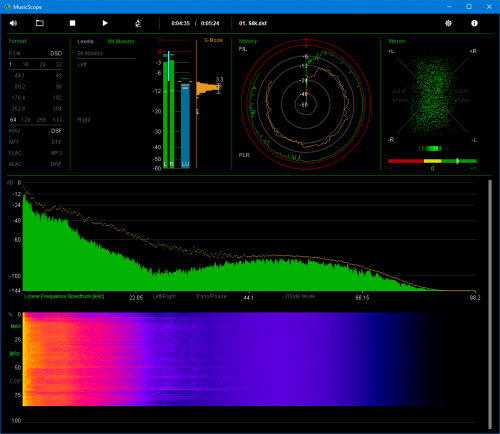The width and height of the screenshot is (500, 434).
Task: Toggle the -200dB Mode option
Action: (299, 296)
